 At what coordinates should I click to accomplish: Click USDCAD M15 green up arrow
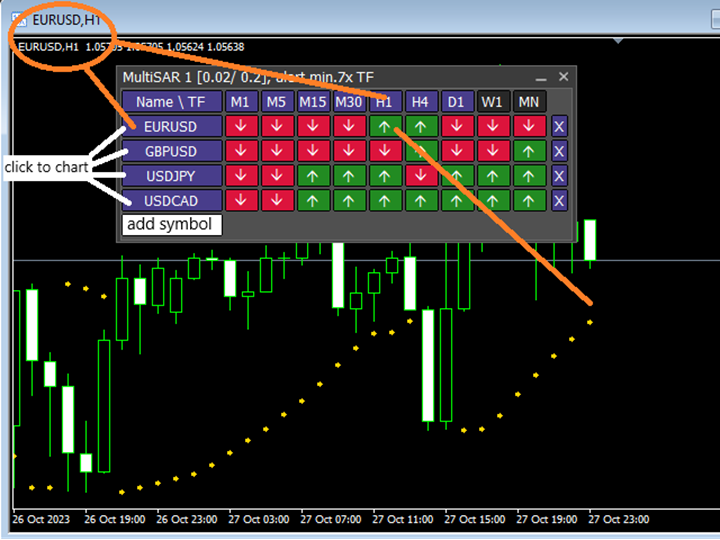tap(313, 200)
